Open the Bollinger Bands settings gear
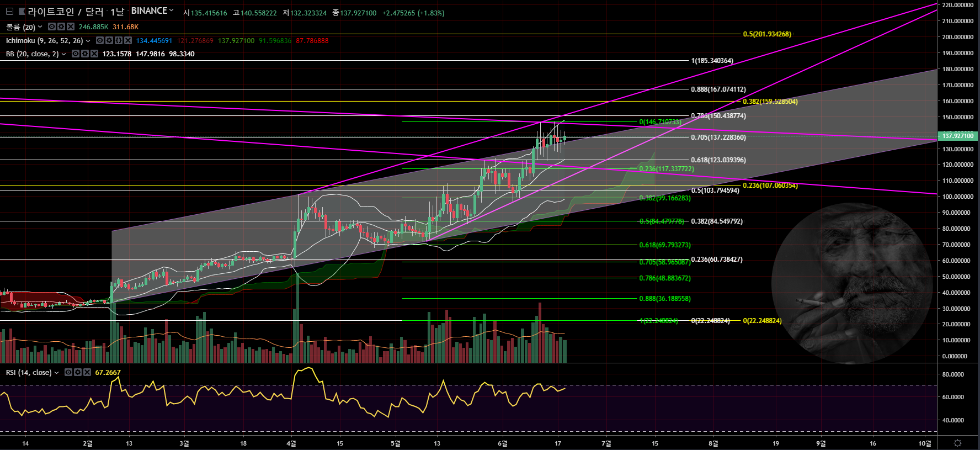Image resolution: width=980 pixels, height=450 pixels. tap(85, 54)
